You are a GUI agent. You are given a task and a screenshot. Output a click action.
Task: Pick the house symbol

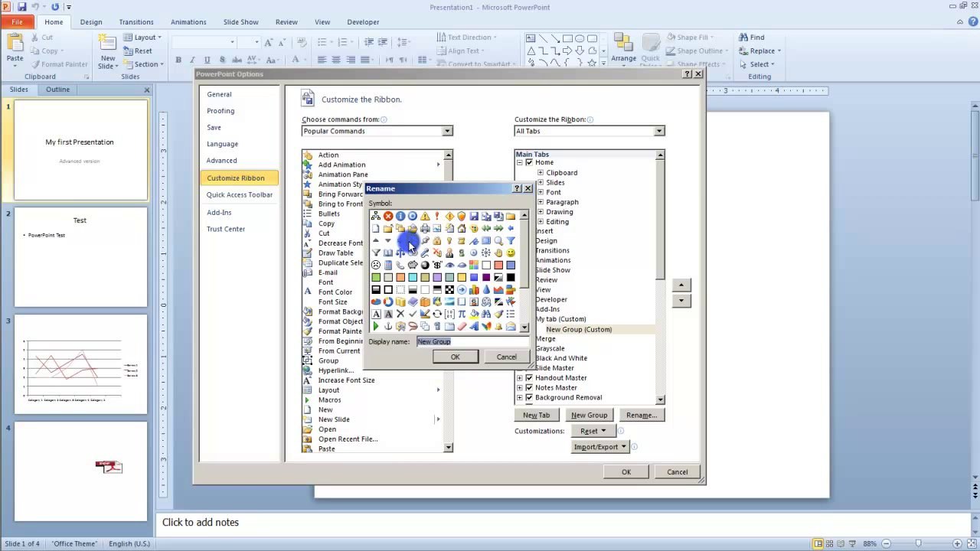pos(462,228)
